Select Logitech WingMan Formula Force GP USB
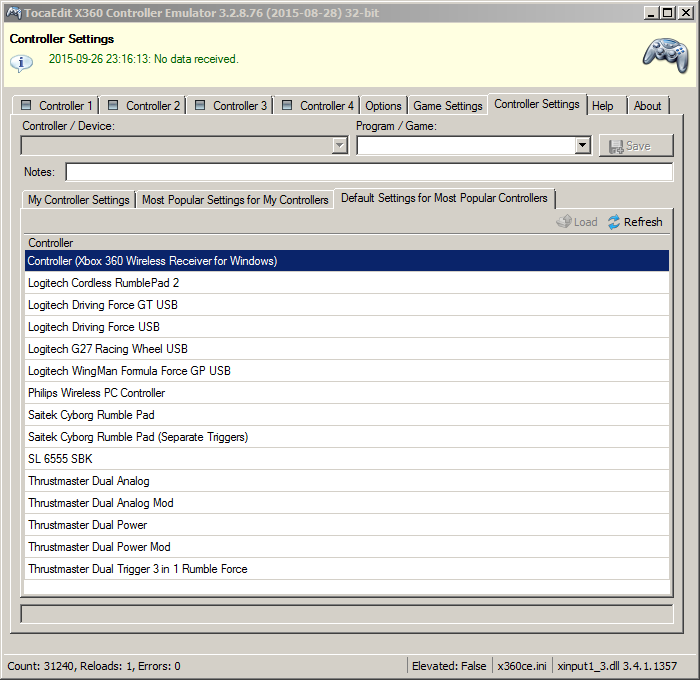 click(x=346, y=371)
